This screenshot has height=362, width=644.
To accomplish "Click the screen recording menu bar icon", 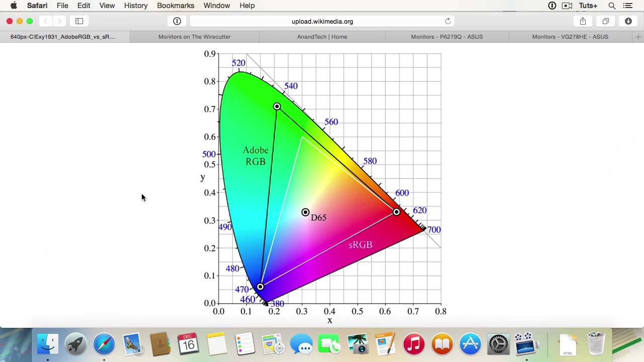I will click(567, 6).
